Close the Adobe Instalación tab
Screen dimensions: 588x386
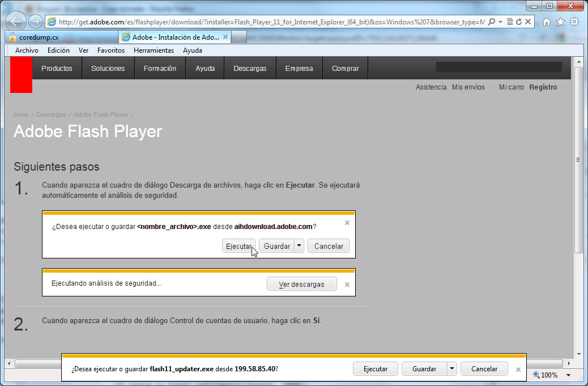point(225,37)
